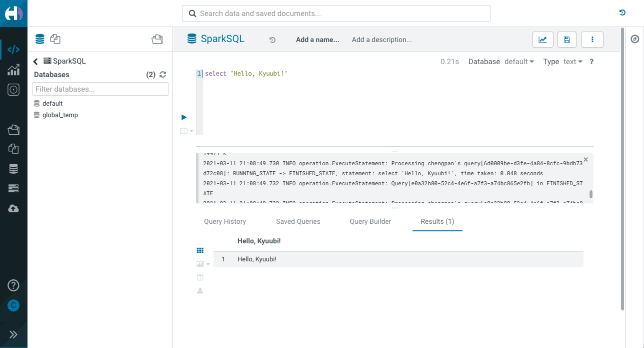Open the Help question mark icon
This screenshot has height=348, width=644.
[13, 285]
